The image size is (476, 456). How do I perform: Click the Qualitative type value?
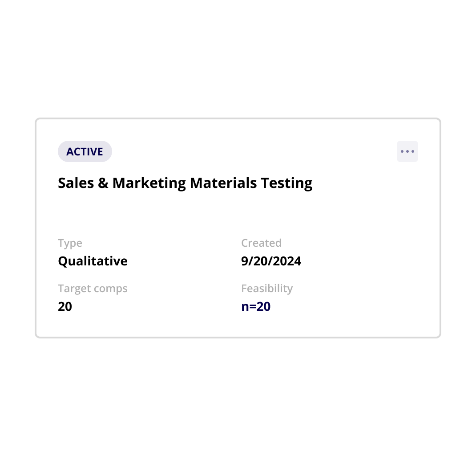pyautogui.click(x=93, y=261)
